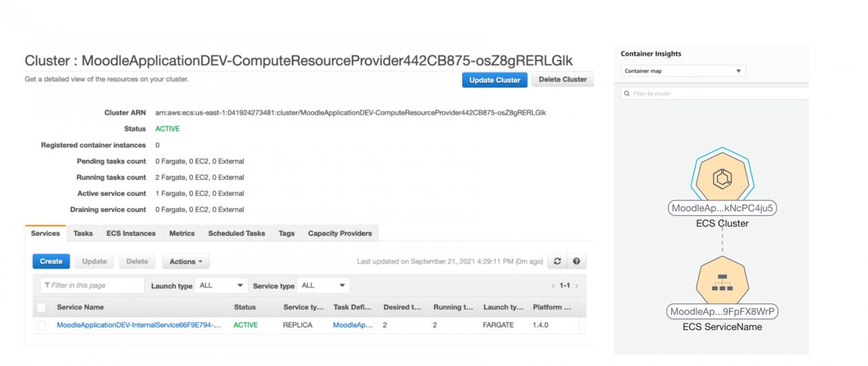Expand the Actions dropdown
868x366 pixels.
[185, 262]
